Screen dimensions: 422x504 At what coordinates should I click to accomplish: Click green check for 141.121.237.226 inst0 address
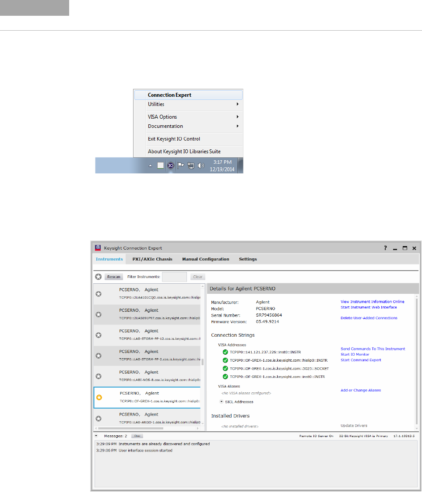point(225,352)
